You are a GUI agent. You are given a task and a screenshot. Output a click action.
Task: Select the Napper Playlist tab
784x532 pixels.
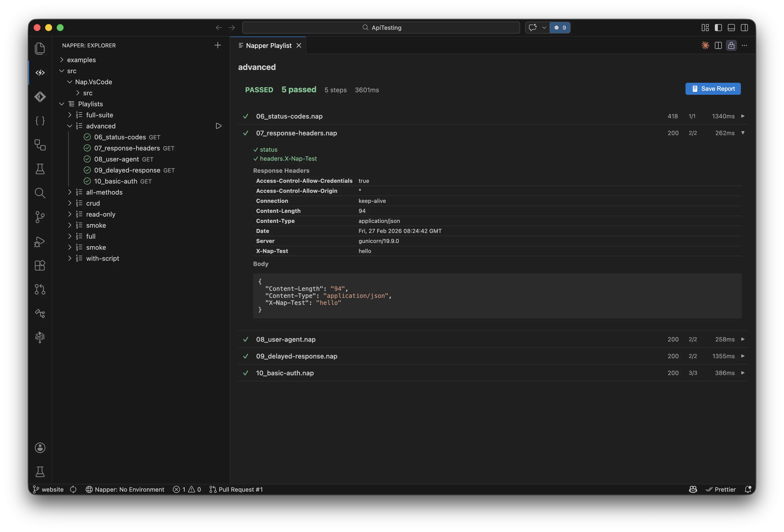click(268, 45)
